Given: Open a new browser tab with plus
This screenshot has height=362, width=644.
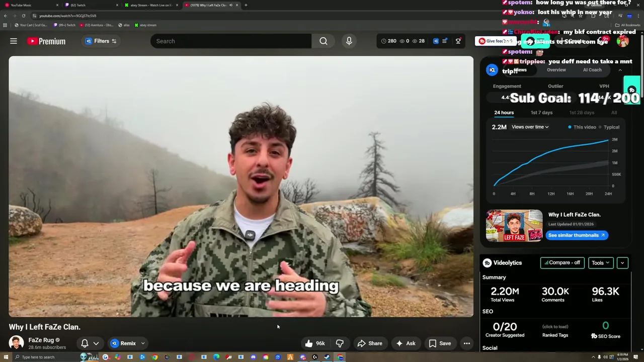Looking at the screenshot, I should click(x=246, y=5).
